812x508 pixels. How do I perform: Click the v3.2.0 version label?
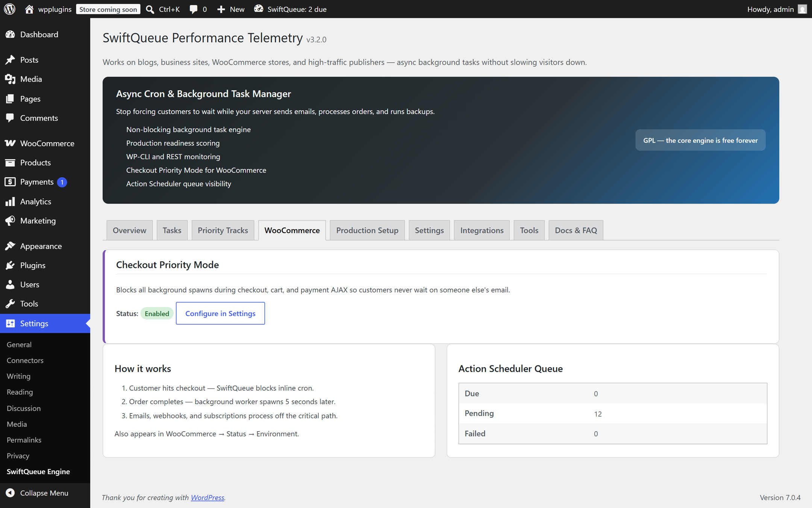coord(316,40)
